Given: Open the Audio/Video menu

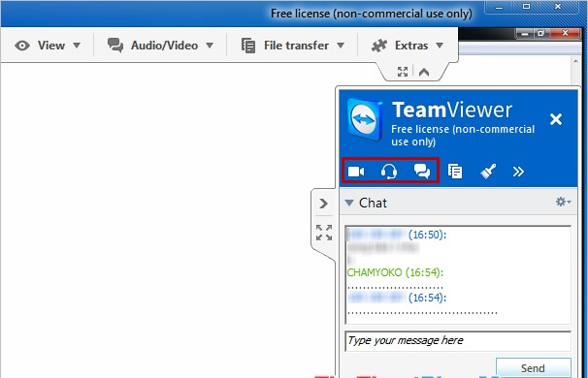Looking at the screenshot, I should tap(160, 46).
